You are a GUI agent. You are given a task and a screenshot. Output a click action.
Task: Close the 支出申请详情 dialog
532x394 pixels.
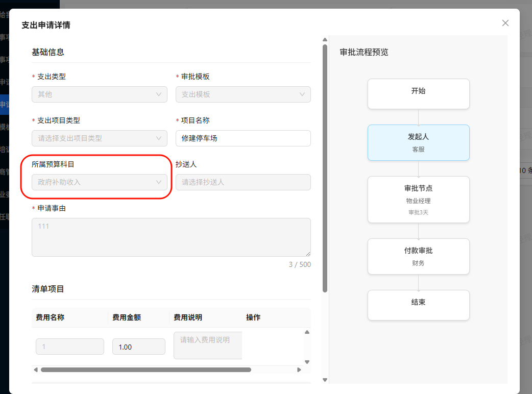[505, 23]
